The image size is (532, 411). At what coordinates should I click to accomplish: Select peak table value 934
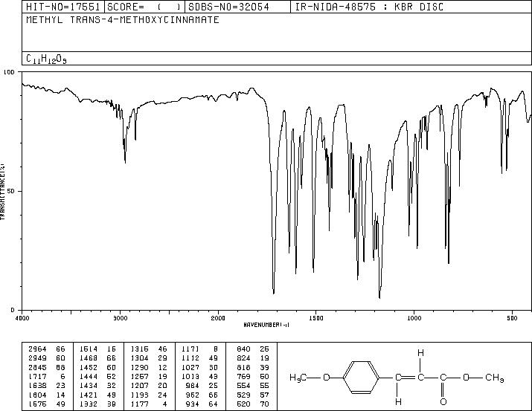193,404
